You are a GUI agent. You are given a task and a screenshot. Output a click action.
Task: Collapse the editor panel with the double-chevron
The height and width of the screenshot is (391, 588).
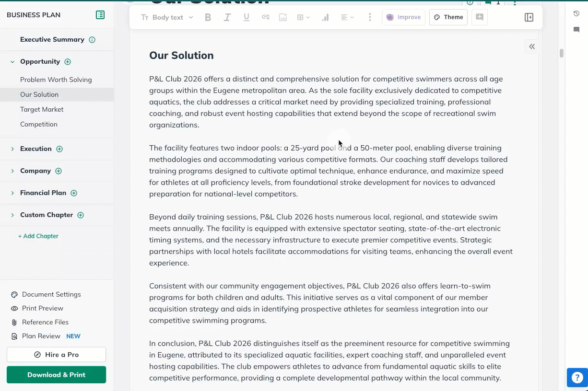(532, 46)
